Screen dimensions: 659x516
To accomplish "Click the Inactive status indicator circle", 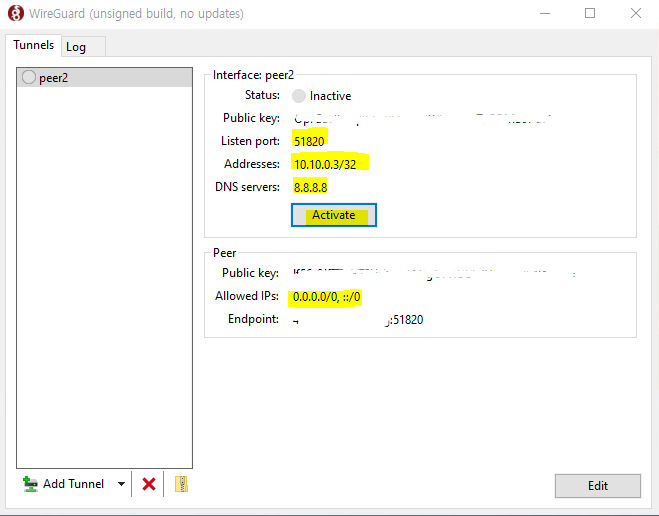I will pyautogui.click(x=298, y=96).
